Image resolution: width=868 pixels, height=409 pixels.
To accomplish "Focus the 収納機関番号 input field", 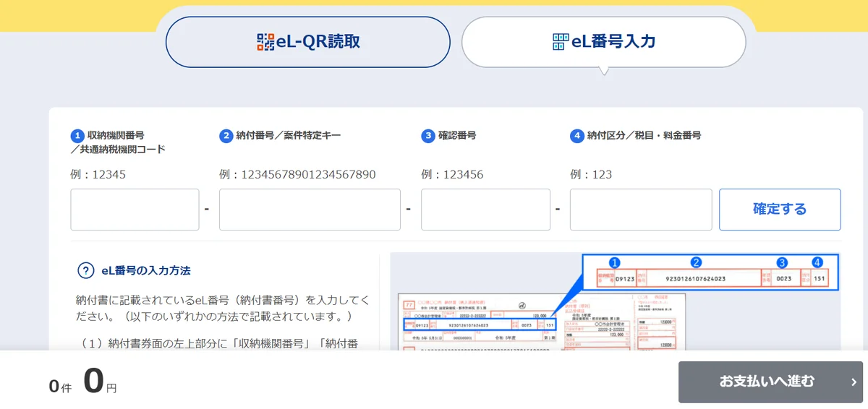I will (x=135, y=210).
